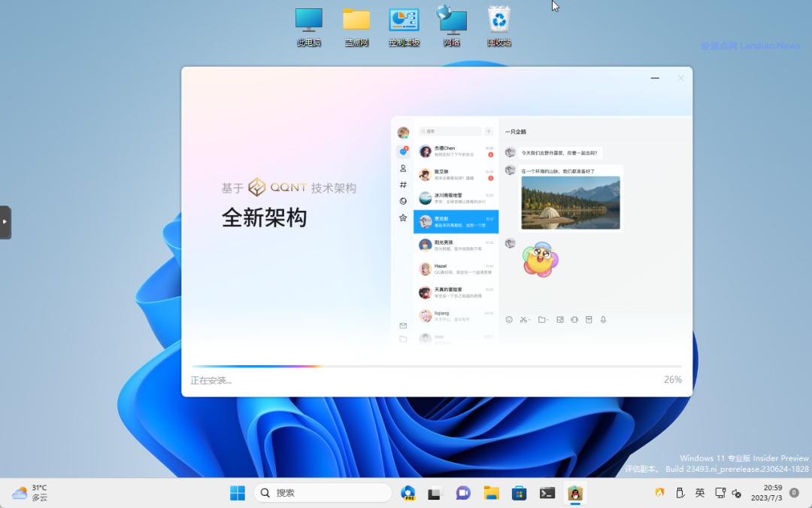Click the USB safely remove tray icon

click(x=680, y=492)
